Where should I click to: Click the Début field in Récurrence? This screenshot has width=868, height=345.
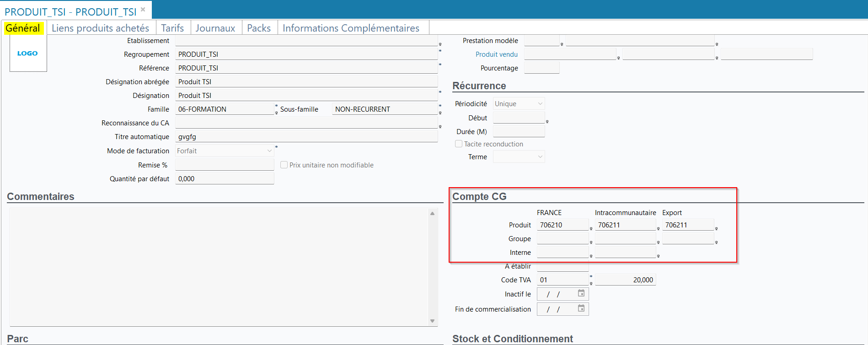tap(519, 118)
